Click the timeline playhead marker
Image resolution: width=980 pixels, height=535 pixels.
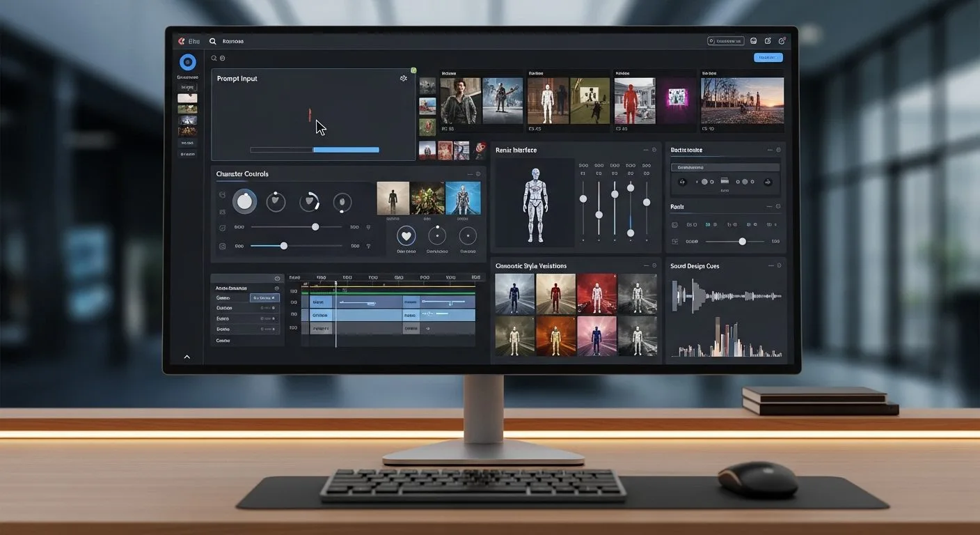click(x=335, y=283)
